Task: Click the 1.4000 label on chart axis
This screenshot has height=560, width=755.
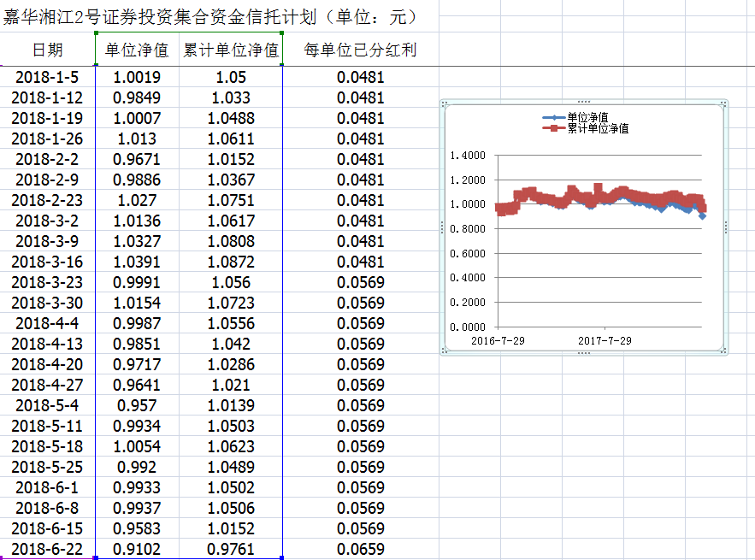Action: point(467,156)
